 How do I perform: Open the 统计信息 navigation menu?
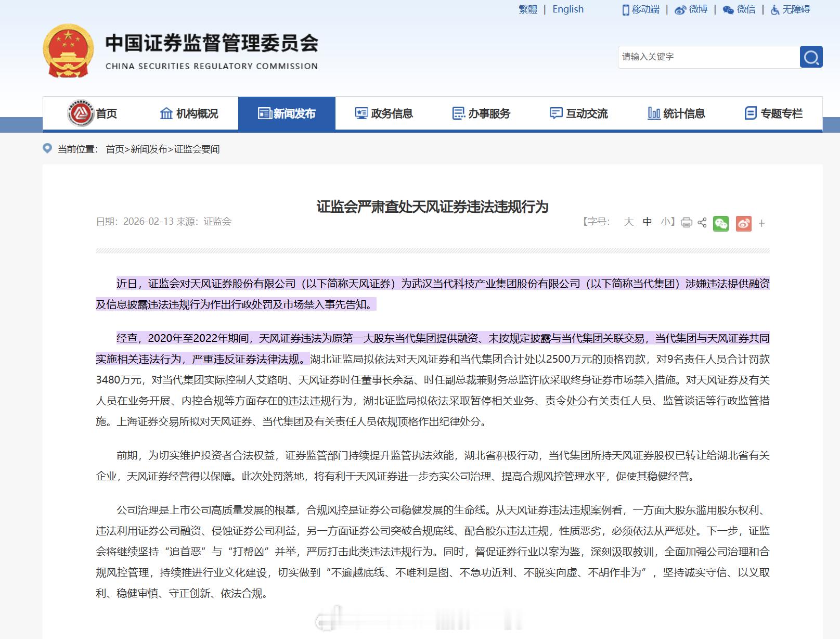pos(684,113)
